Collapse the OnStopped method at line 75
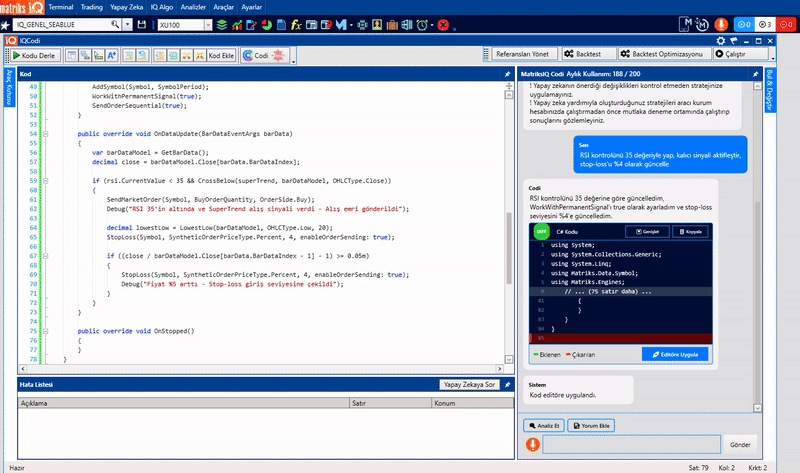Screen dimensions: 800x473 [x=45, y=331]
